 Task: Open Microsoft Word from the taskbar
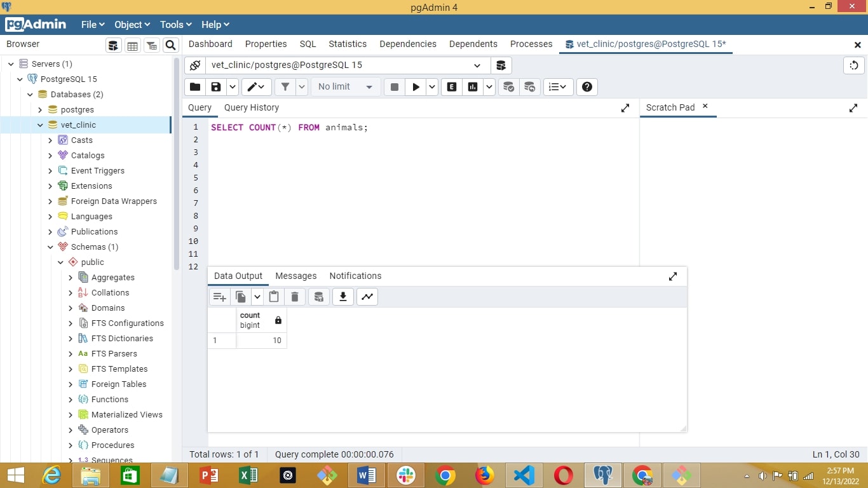click(x=367, y=475)
